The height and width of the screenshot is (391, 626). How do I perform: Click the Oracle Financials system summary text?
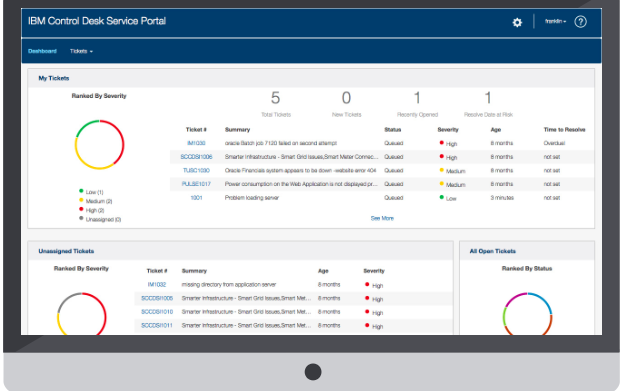point(300,170)
